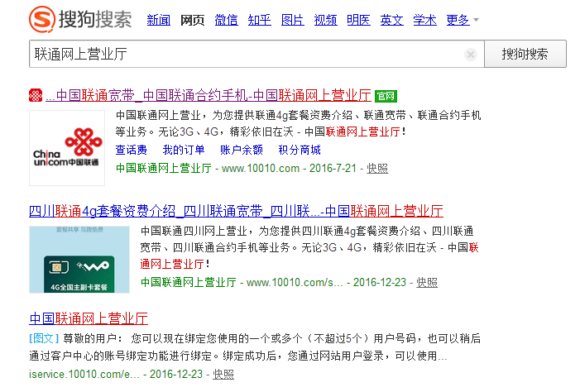Open the 积分商城 quick link
Viewport: 580px width, 392px height.
300,150
